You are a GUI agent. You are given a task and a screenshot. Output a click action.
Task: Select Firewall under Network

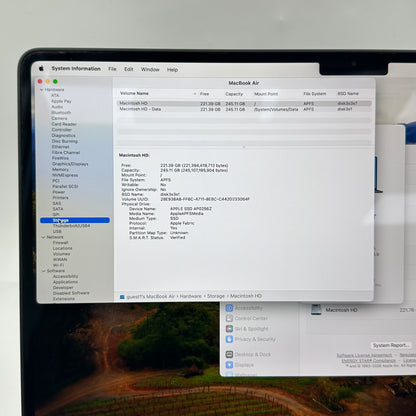click(x=60, y=243)
